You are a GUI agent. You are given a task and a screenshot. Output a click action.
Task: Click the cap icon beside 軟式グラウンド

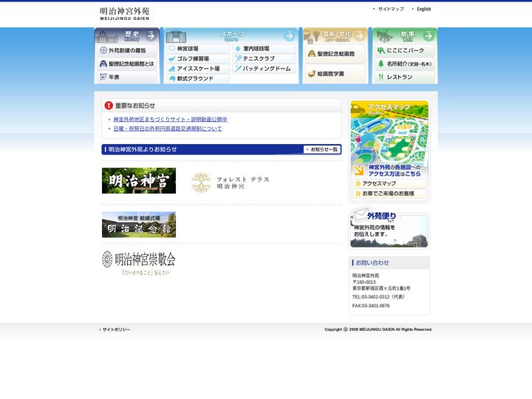click(x=172, y=78)
